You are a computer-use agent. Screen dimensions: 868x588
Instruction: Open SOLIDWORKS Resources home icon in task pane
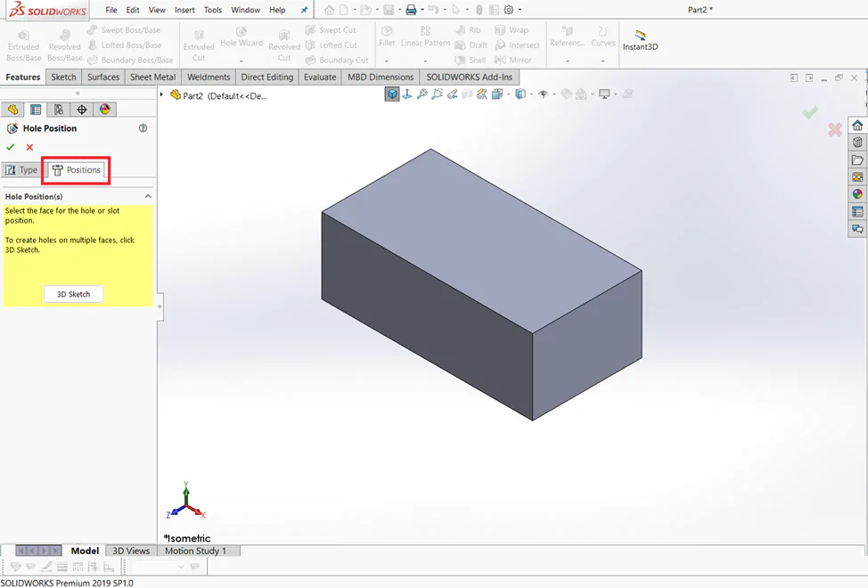coord(857,125)
